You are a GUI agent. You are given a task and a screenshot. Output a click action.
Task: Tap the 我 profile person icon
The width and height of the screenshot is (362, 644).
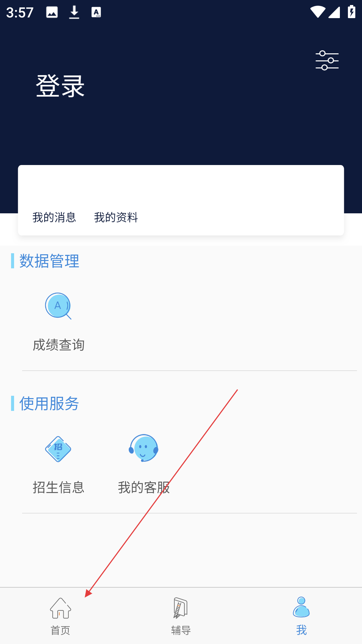pos(301,607)
